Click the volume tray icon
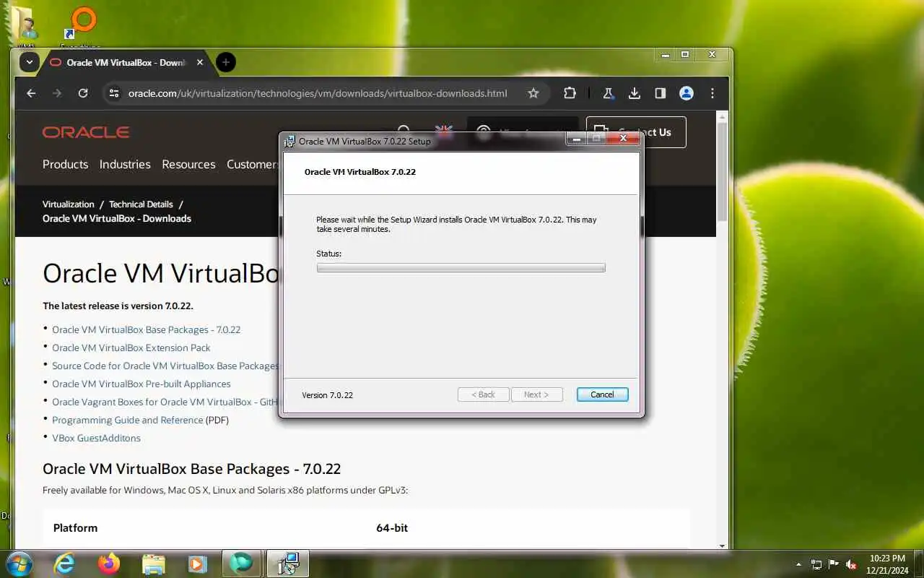 coord(851,564)
